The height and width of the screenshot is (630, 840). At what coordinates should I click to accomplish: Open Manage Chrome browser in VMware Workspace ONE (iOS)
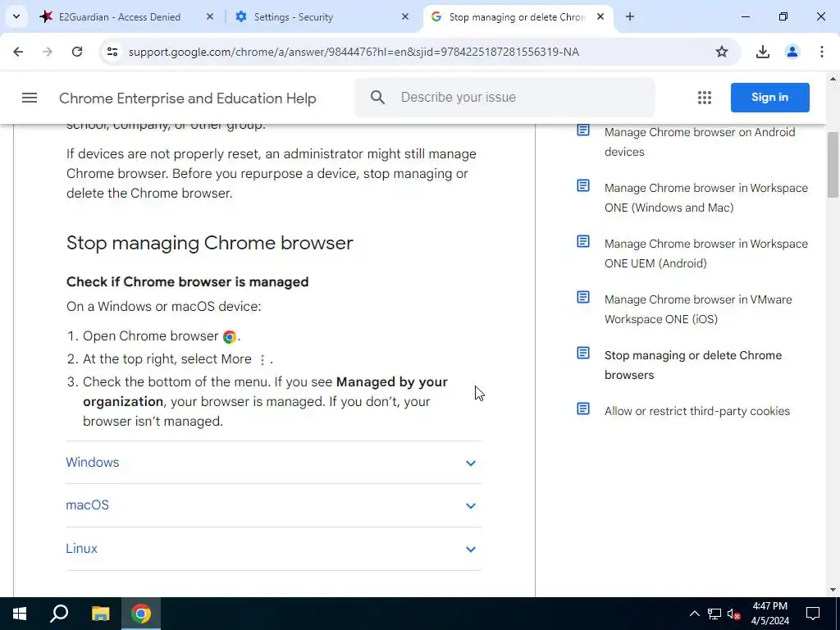point(698,309)
